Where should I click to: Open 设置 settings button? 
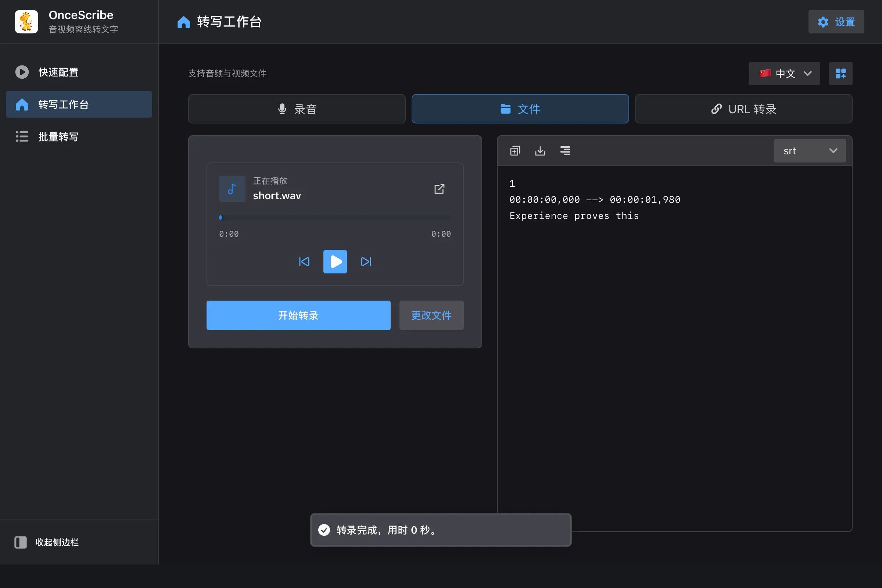coord(836,22)
